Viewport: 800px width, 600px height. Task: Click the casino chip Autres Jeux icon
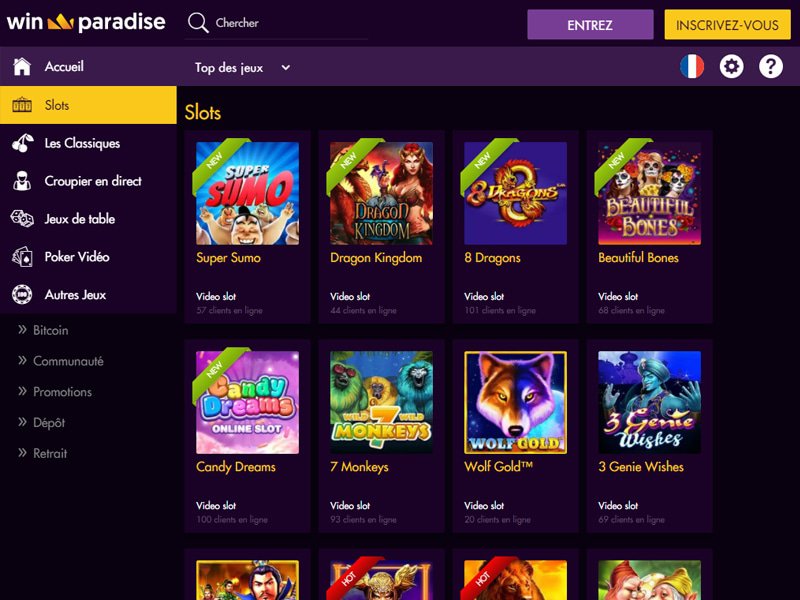[22, 294]
